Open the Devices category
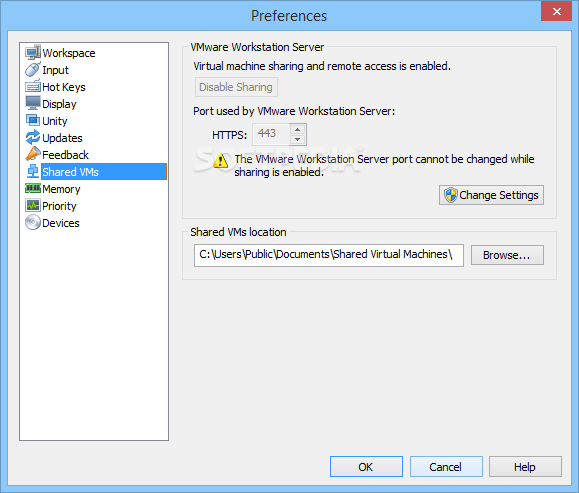Screen dimensions: 579x493 (x=61, y=223)
